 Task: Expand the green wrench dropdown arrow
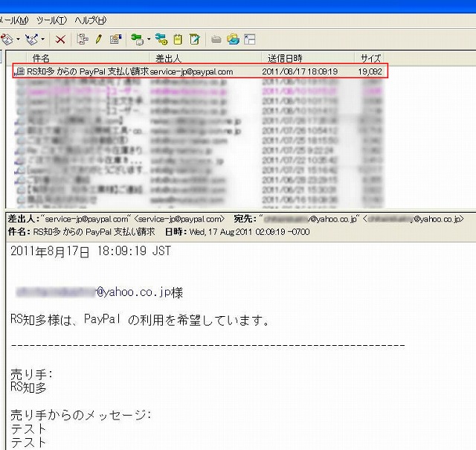149,39
